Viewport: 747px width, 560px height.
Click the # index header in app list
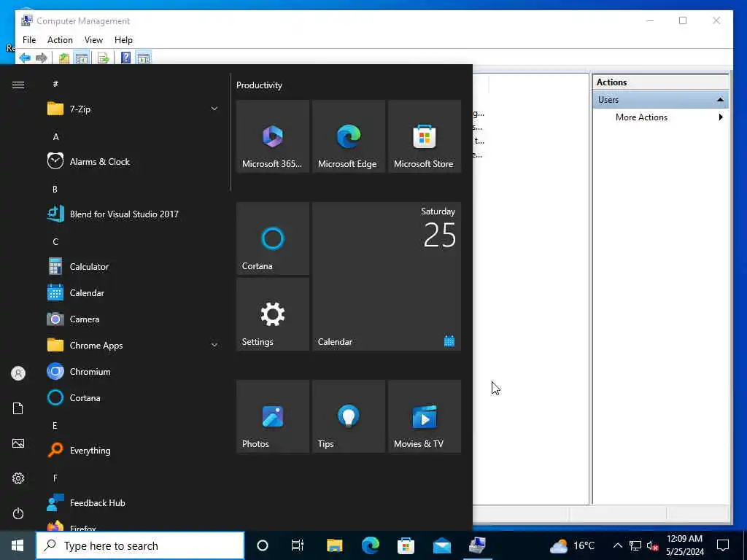[x=55, y=84]
